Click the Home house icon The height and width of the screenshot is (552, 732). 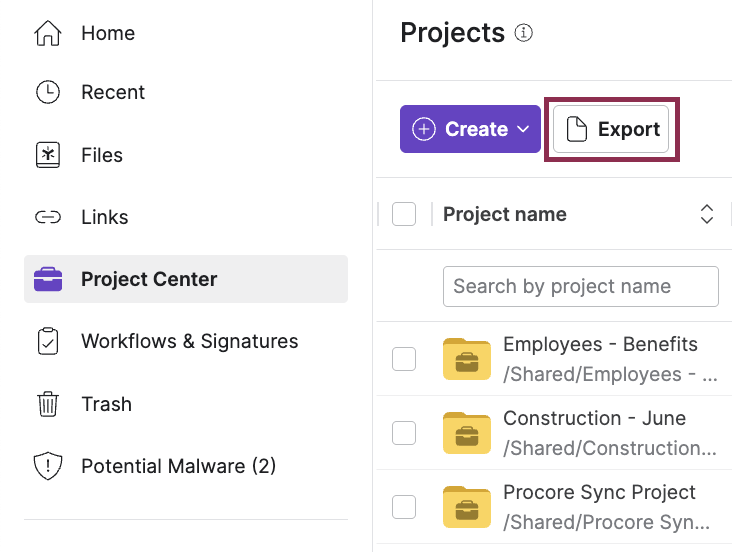click(48, 33)
